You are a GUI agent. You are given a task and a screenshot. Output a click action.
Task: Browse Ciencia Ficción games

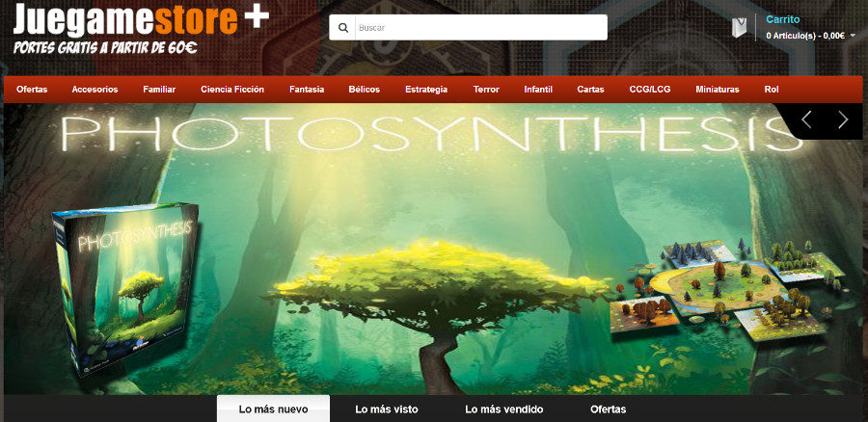(232, 89)
